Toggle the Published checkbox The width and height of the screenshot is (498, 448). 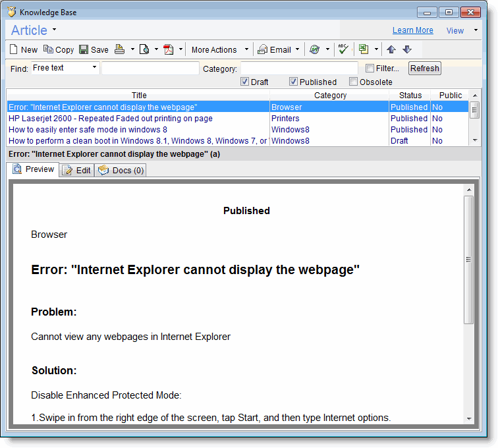[293, 82]
